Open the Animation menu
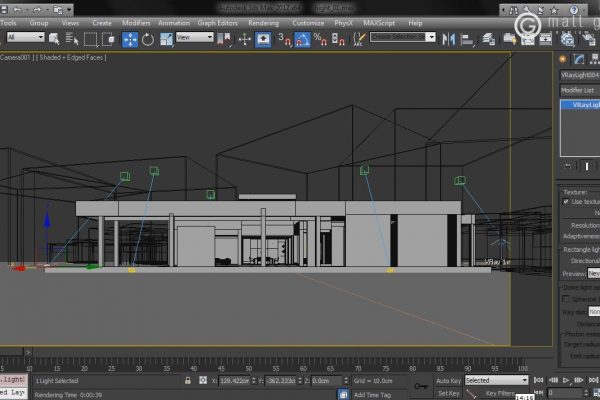600x400 pixels. [174, 23]
